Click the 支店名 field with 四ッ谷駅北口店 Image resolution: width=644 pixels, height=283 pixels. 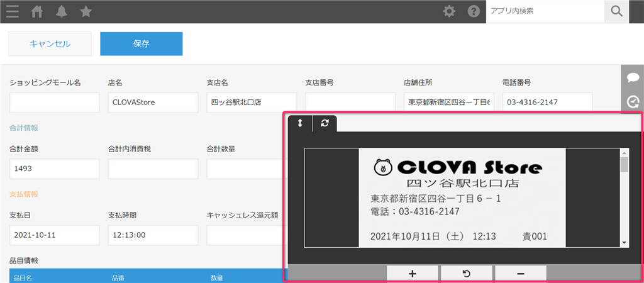252,103
